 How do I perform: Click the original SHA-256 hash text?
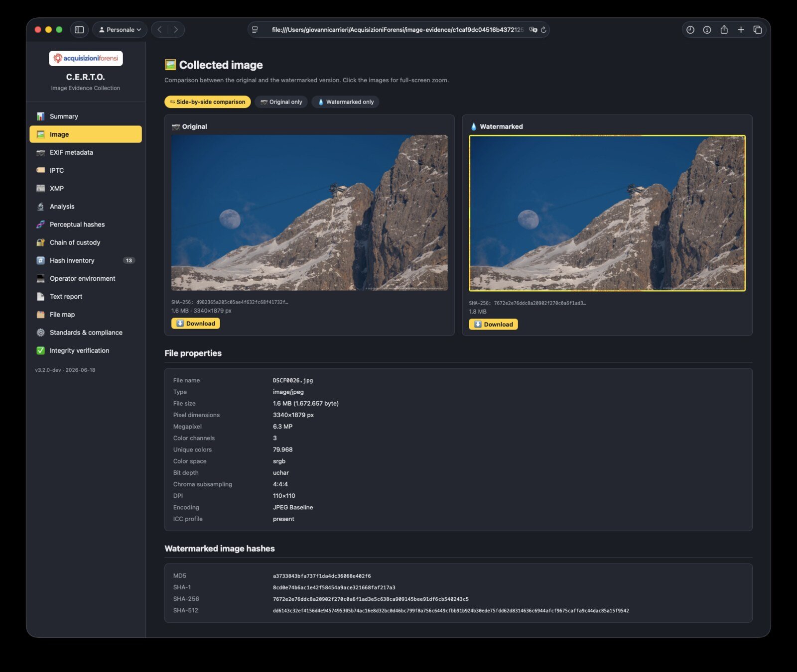coord(230,302)
